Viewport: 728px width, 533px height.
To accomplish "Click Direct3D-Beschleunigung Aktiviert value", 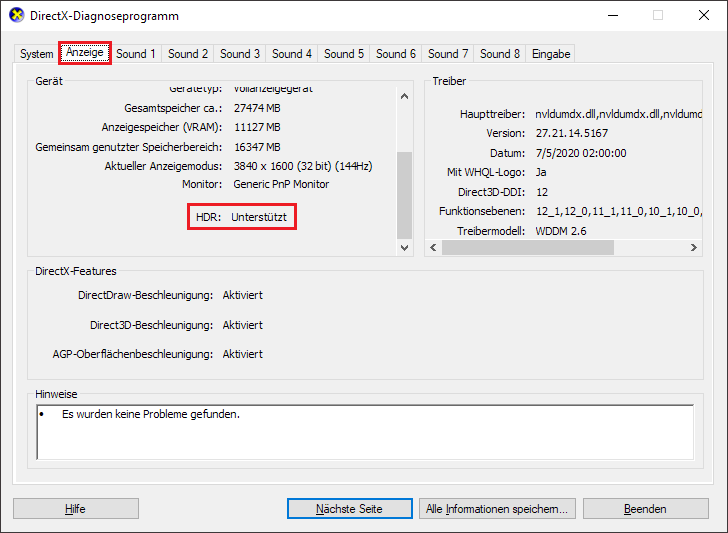I will click(x=242, y=325).
